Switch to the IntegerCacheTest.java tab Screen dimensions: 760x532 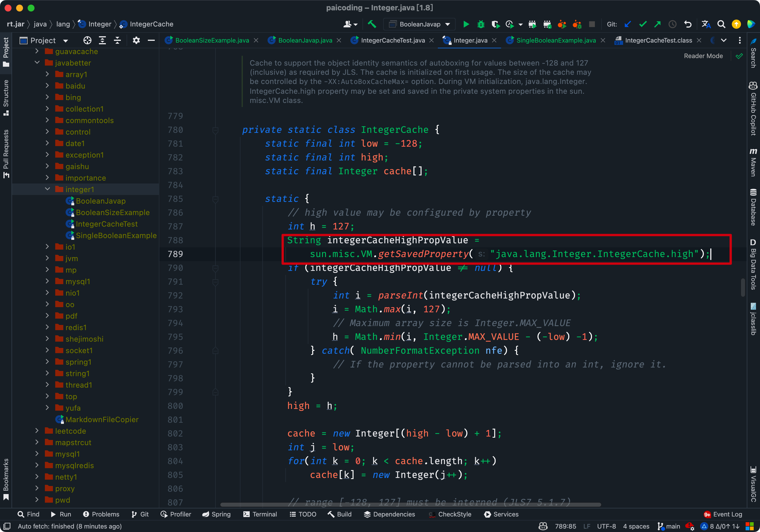click(x=393, y=40)
